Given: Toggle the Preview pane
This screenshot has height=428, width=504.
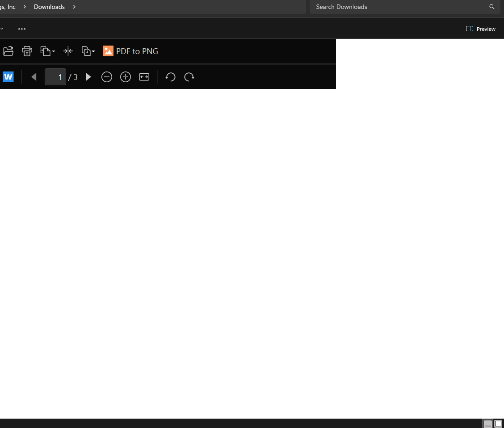Looking at the screenshot, I should click(480, 29).
